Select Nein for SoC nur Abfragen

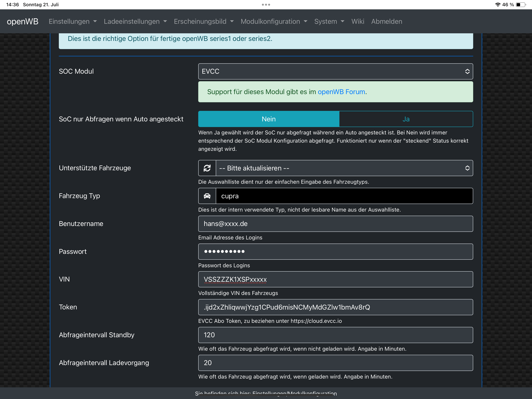coord(269,119)
